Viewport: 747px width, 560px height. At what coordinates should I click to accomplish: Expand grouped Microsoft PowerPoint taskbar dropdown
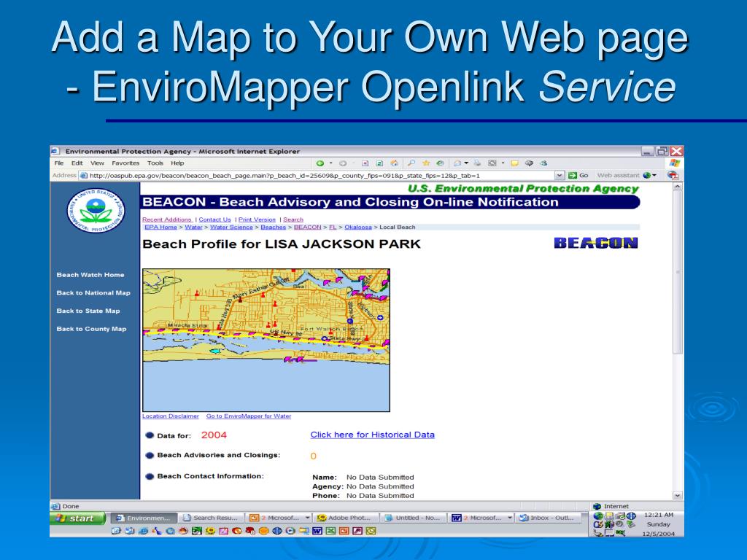tap(308, 518)
